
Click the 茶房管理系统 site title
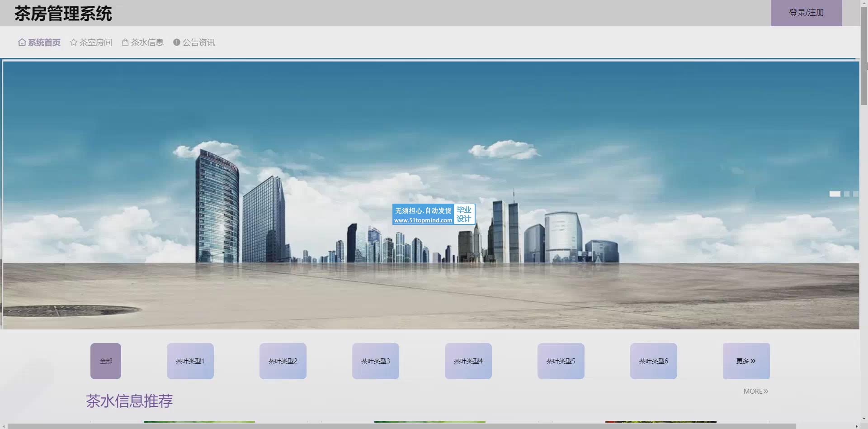click(x=63, y=14)
